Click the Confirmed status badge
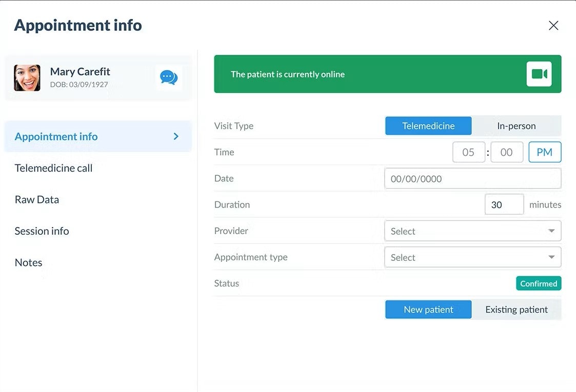 click(539, 283)
